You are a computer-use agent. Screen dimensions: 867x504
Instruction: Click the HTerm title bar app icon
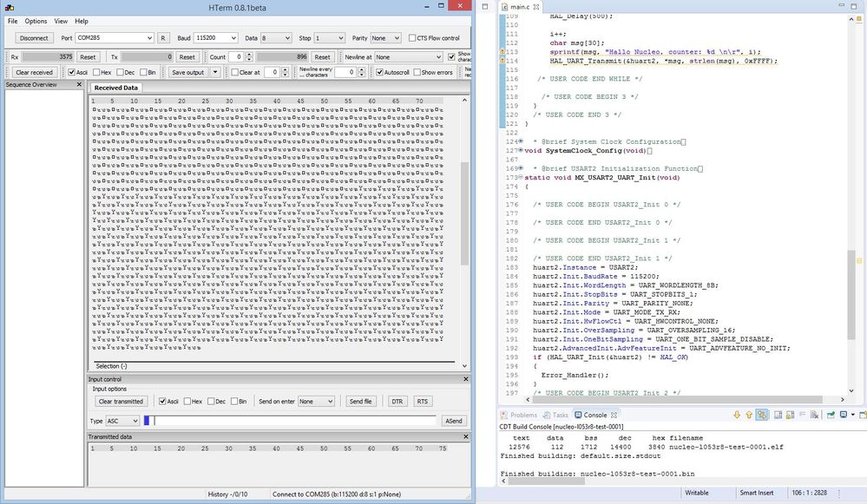[10, 8]
